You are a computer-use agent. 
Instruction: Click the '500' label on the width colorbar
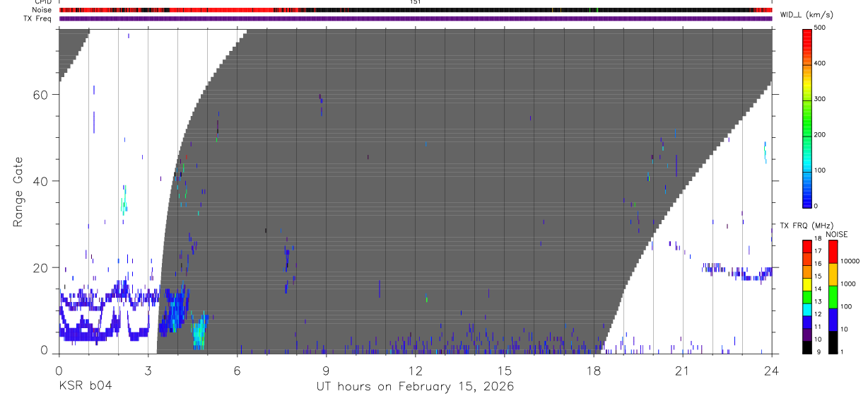pos(821,28)
